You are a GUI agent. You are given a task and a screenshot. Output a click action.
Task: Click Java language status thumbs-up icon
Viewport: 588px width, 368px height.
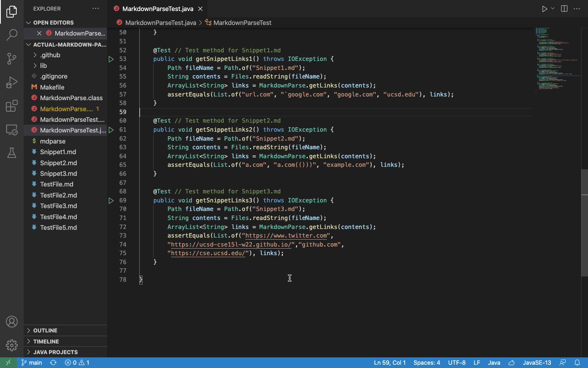[511, 363]
